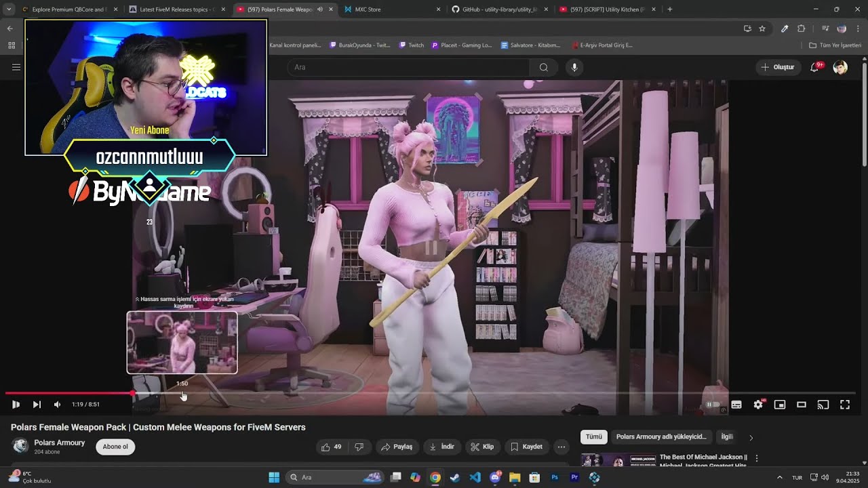Open Chrome extensions puzzle icon
The height and width of the screenshot is (488, 868).
click(x=801, y=28)
